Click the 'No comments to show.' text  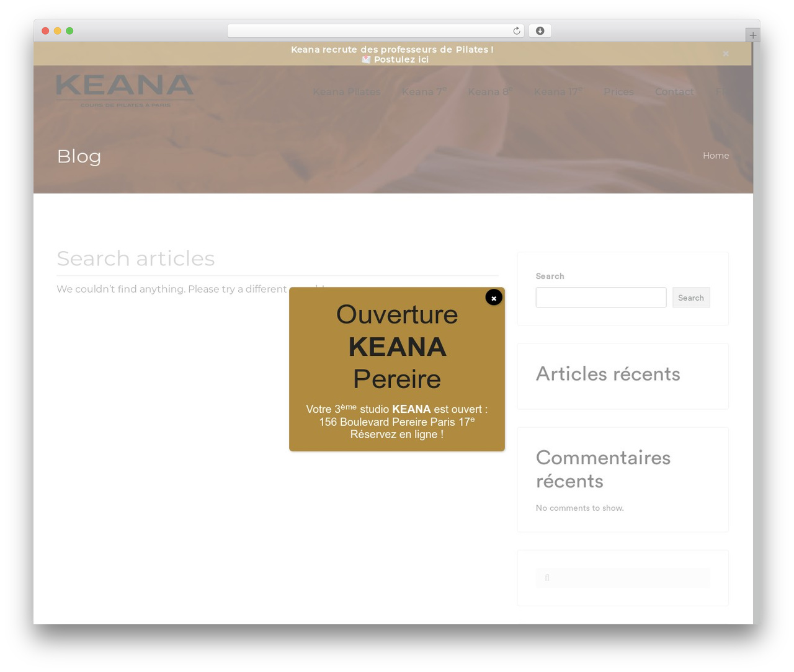pos(580,508)
